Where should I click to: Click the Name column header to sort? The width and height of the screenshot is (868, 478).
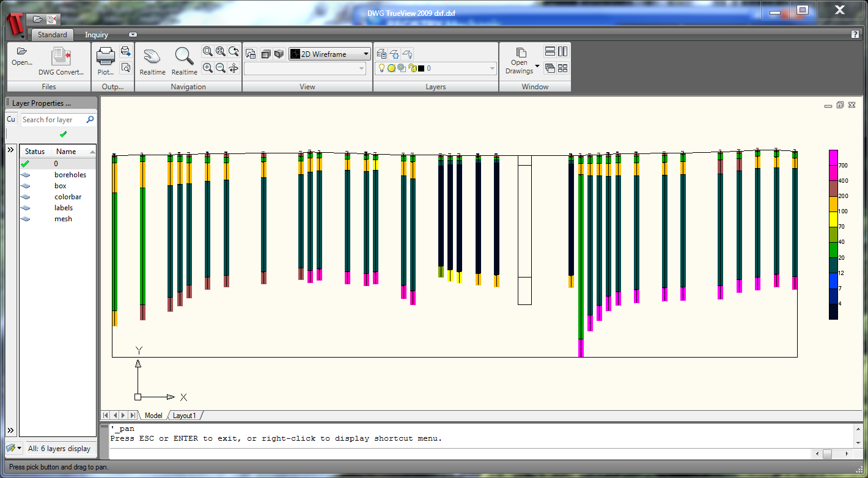tap(67, 152)
